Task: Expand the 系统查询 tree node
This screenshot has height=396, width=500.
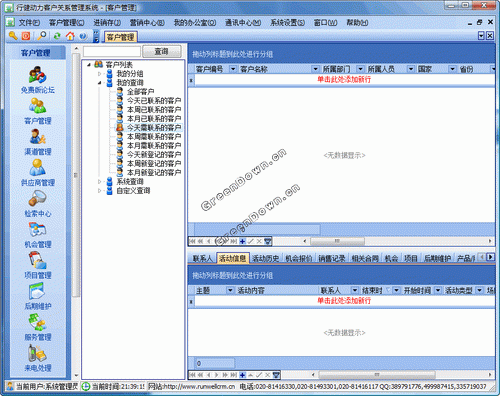Action: point(99,182)
